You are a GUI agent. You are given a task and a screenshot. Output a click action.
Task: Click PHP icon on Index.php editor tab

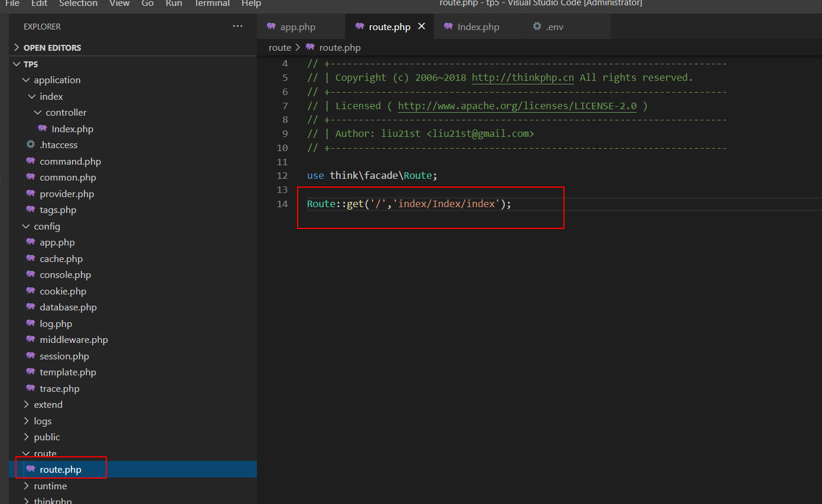click(x=449, y=27)
